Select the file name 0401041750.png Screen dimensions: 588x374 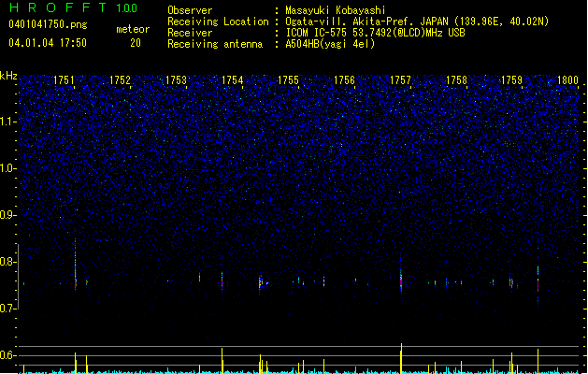pyautogui.click(x=48, y=24)
